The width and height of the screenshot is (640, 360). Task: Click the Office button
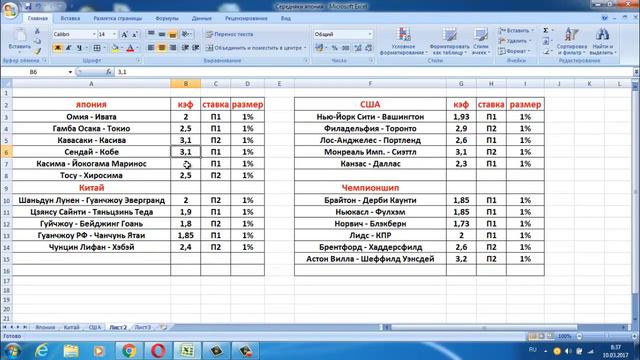[x=10, y=10]
